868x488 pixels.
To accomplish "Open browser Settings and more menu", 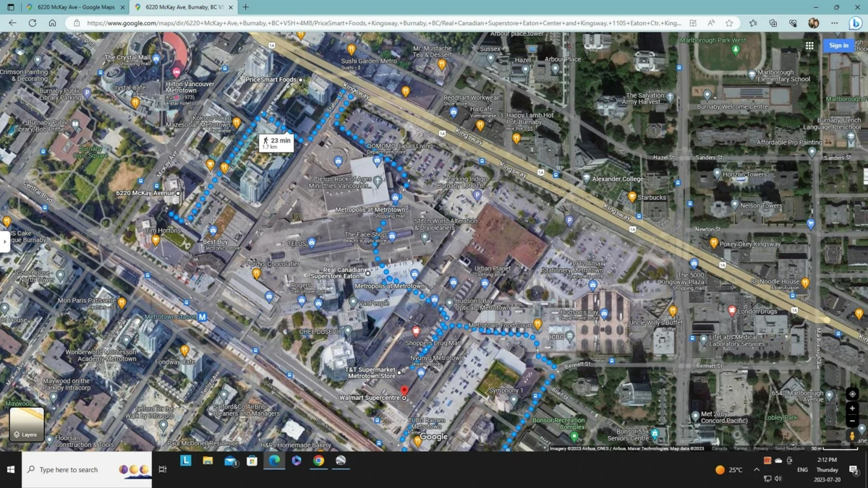I will click(x=834, y=23).
